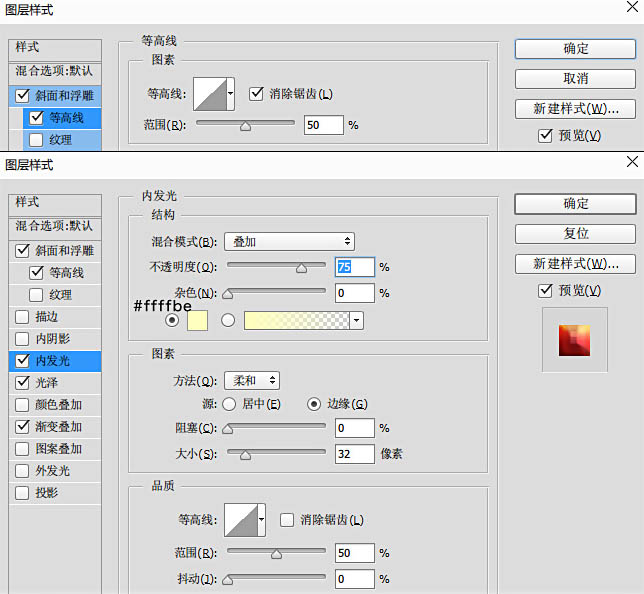Click the 杂色 value field
The height and width of the screenshot is (594, 644).
click(x=355, y=293)
